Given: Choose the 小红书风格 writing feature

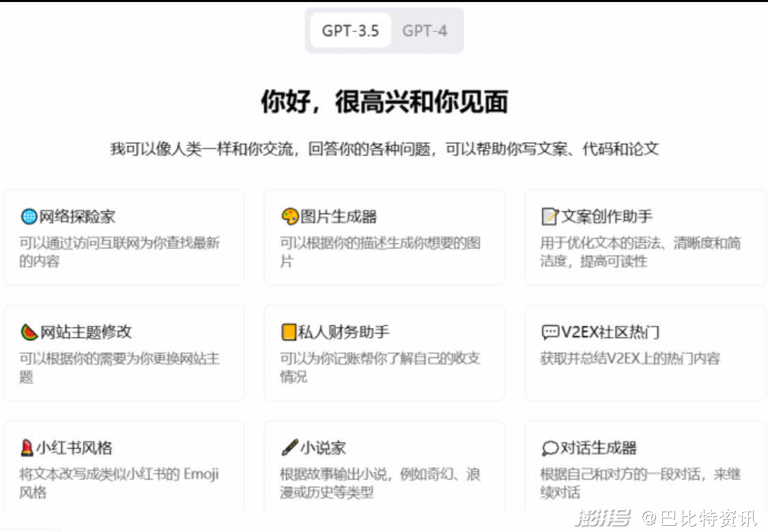Looking at the screenshot, I should (x=124, y=469).
